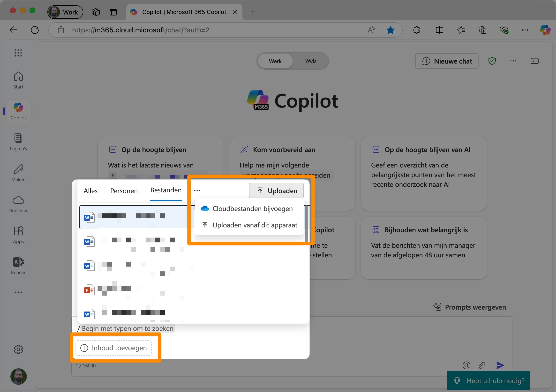556x392 pixels.
Task: Open the more options menu near Nieuwe chat
Action: click(513, 61)
